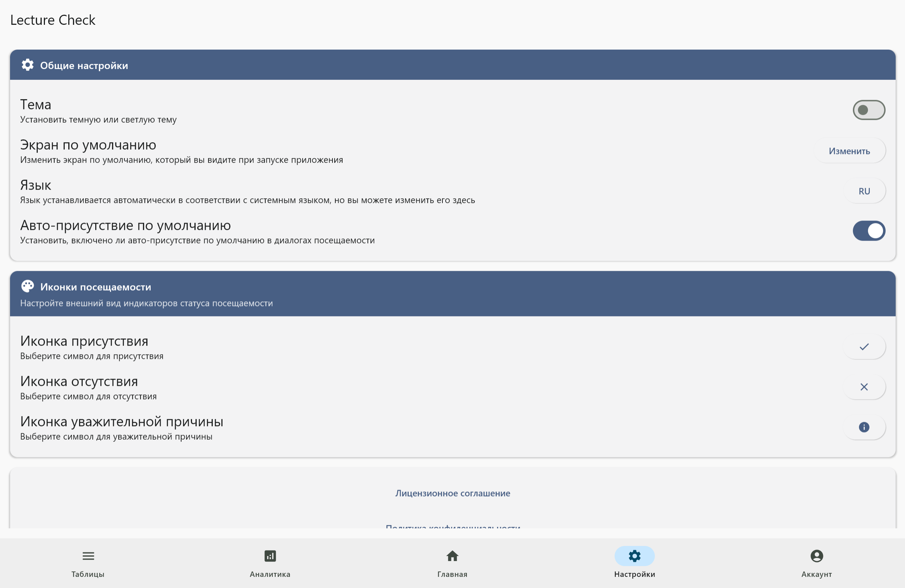905x588 pixels.
Task: Disable auto-presence default switch
Action: (868, 231)
